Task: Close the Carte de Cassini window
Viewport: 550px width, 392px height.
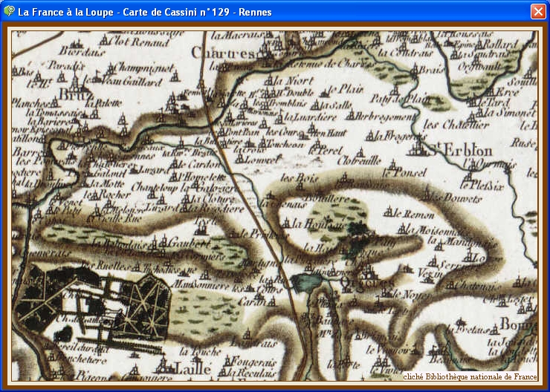Action: pyautogui.click(x=537, y=12)
